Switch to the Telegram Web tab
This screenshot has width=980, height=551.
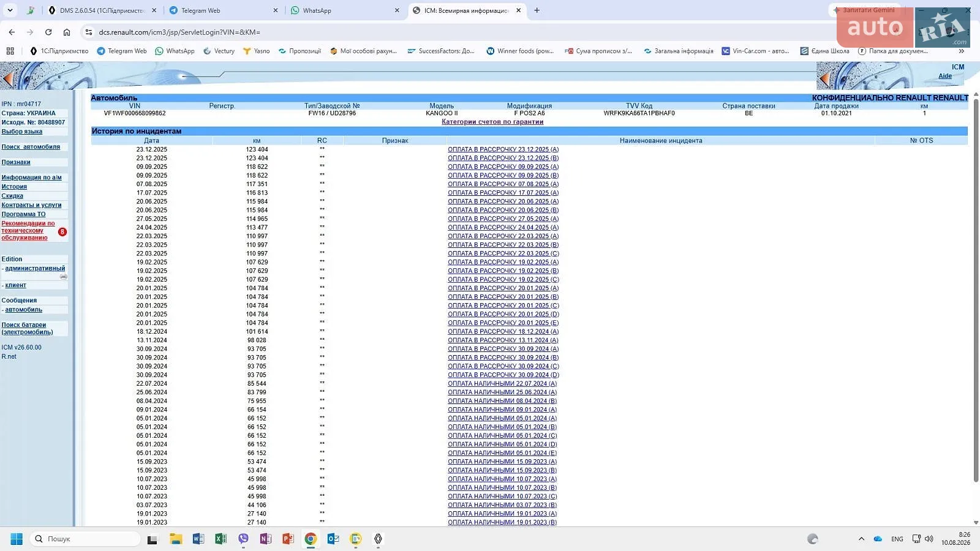click(x=224, y=10)
